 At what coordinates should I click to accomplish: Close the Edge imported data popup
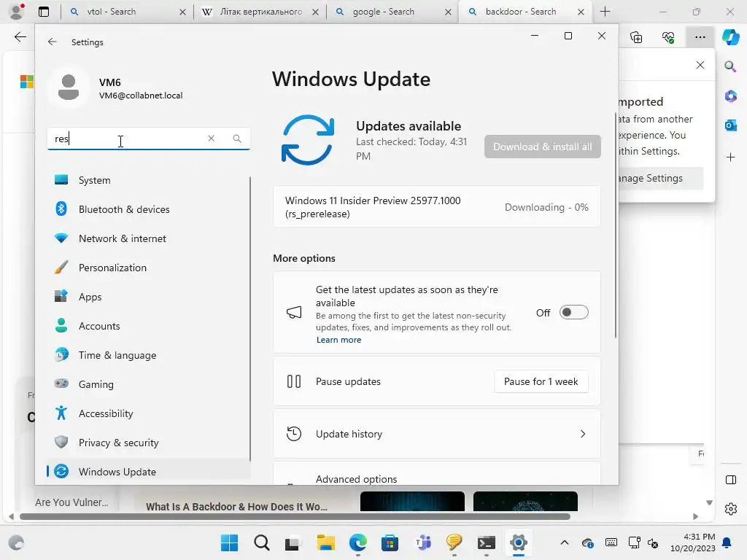[x=700, y=65]
